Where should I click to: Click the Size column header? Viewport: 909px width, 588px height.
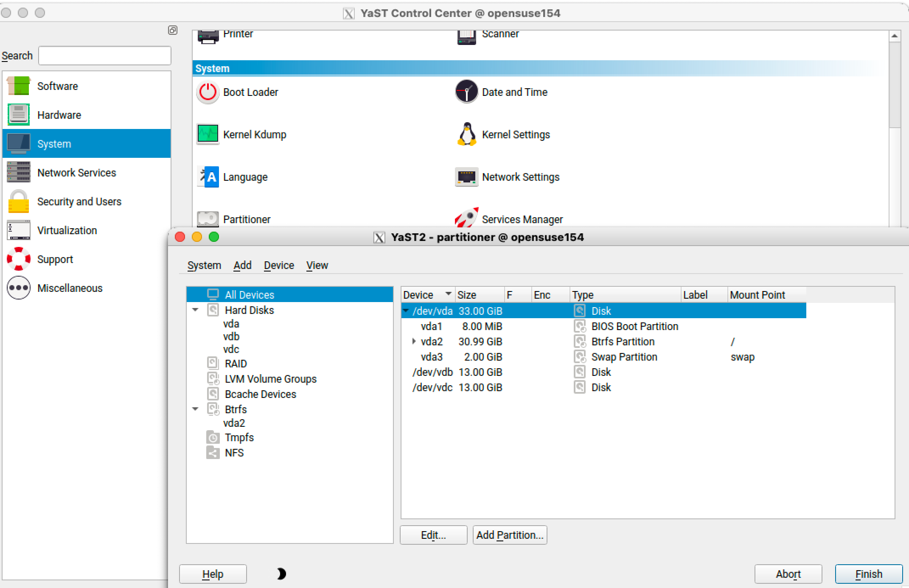480,294
